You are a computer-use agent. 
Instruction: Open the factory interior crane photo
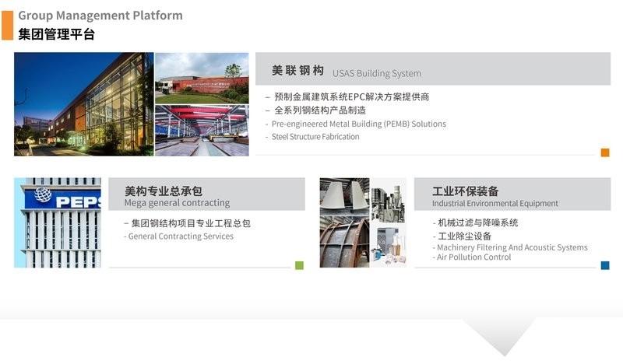(202, 131)
